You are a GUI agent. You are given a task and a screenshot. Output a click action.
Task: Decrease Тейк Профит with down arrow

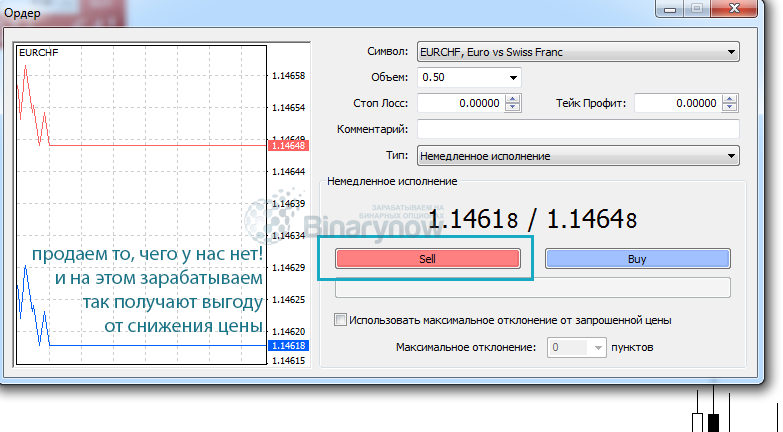[730, 108]
